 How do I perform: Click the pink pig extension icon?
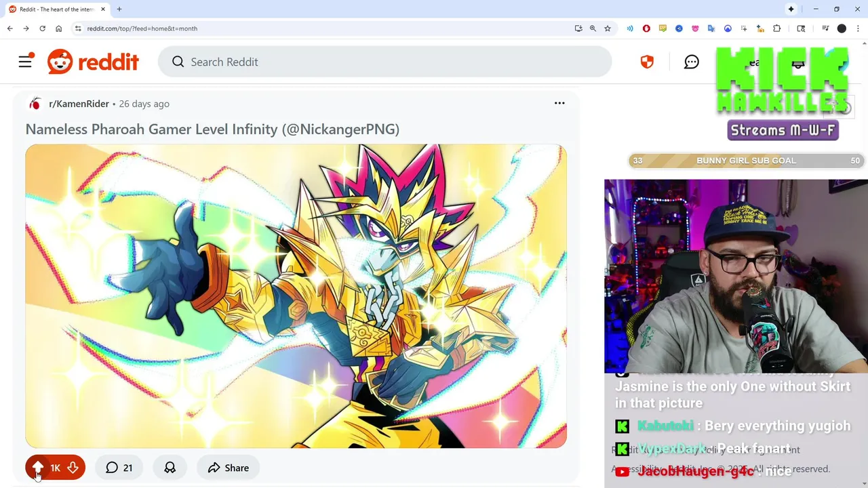click(695, 28)
